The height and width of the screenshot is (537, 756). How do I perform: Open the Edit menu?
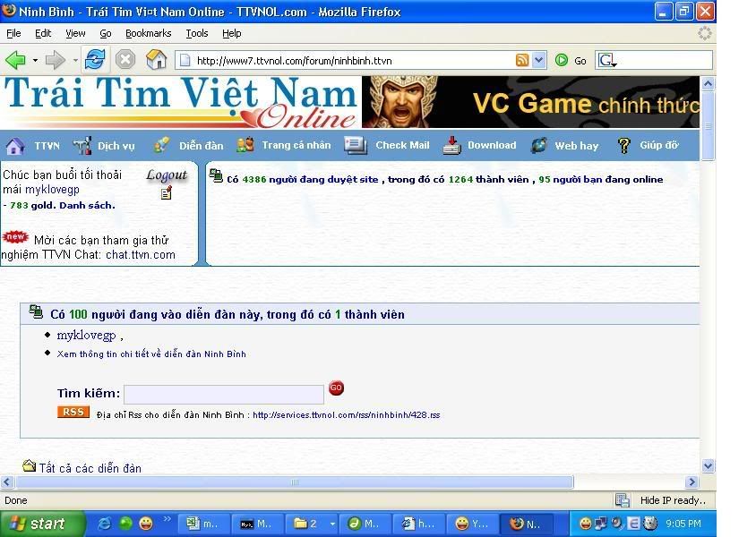click(43, 33)
